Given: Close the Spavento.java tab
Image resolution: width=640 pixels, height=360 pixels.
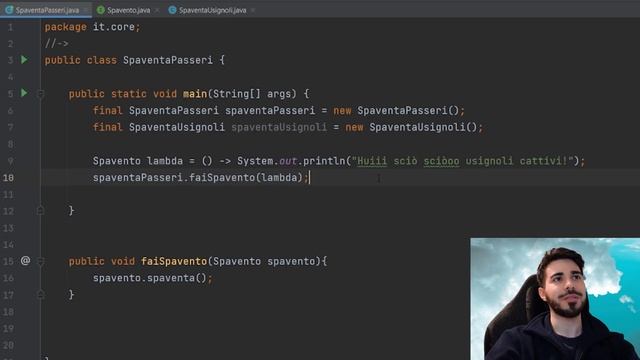Looking at the screenshot, I should tap(157, 10).
